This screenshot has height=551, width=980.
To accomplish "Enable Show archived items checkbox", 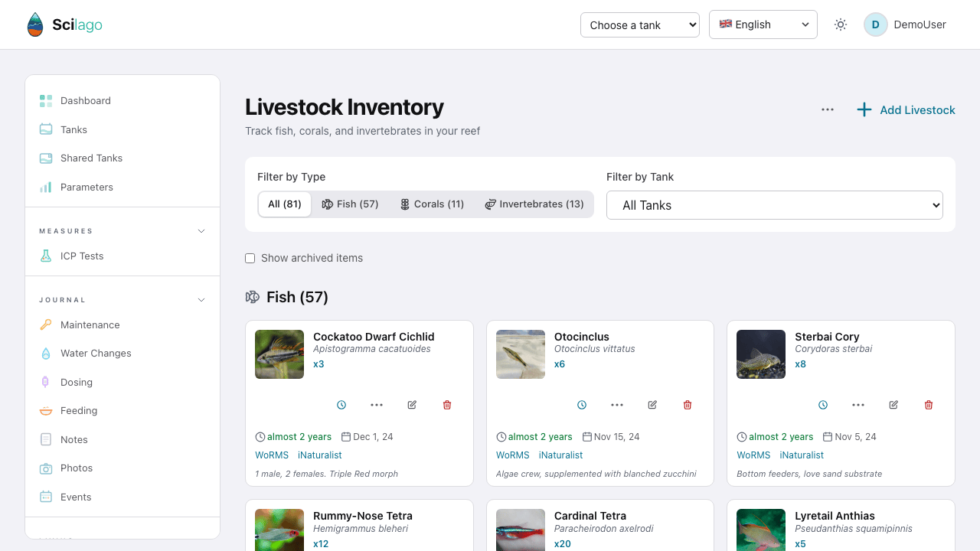I will [x=250, y=258].
